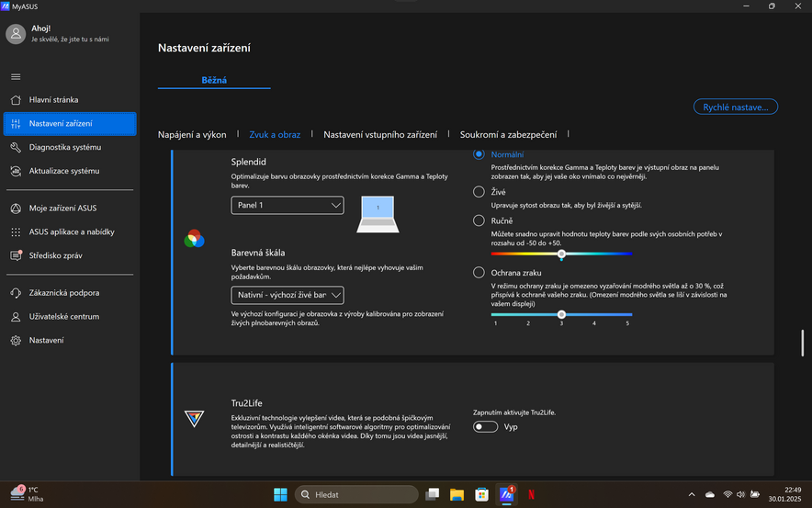Switch to the Běžná tab
This screenshot has width=812, height=508.
point(214,80)
